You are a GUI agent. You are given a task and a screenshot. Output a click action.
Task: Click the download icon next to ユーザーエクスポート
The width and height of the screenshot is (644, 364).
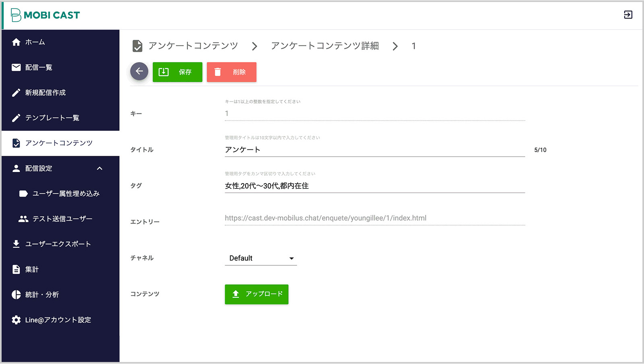[16, 244]
